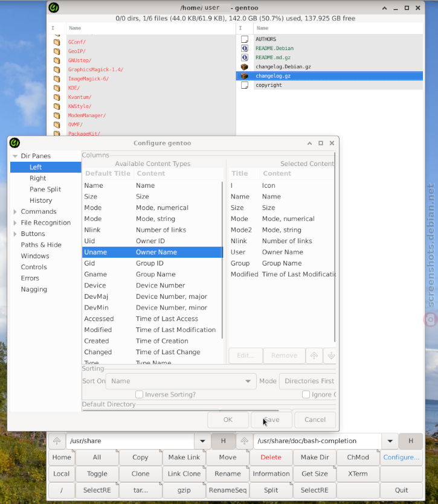Image resolution: width=438 pixels, height=504 pixels.
Task: Select Accessed row in available types
Action: click(x=152, y=319)
